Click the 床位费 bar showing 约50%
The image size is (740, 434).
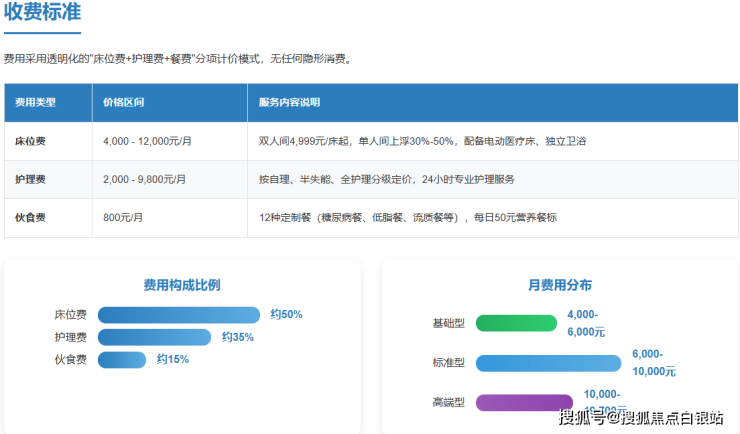tap(178, 314)
